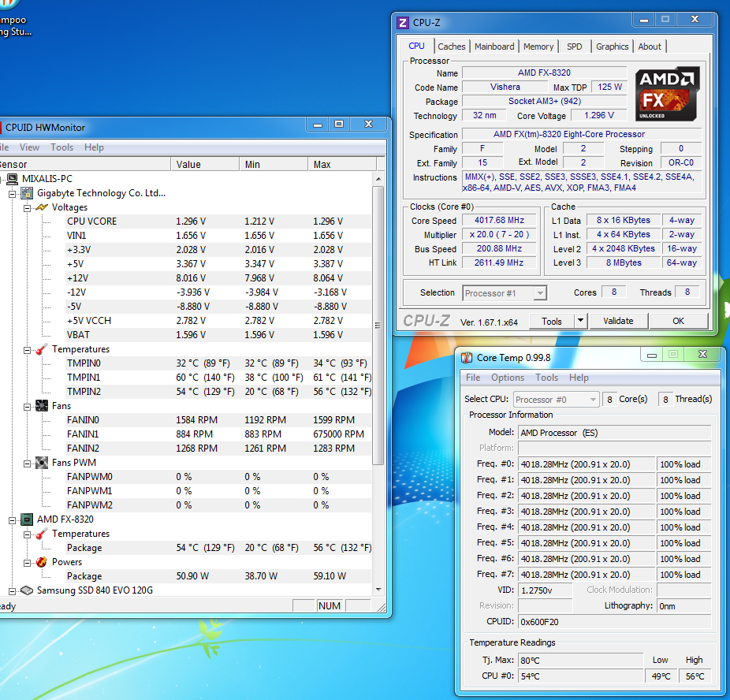Switch to the Mainboard tab in CPU-Z
Viewport: 730px width, 700px height.
494,47
